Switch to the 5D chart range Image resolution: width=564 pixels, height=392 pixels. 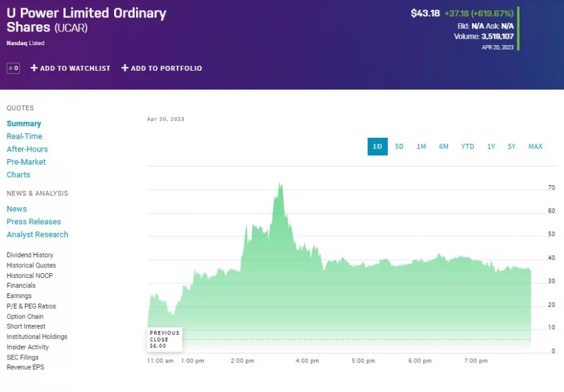tap(399, 146)
